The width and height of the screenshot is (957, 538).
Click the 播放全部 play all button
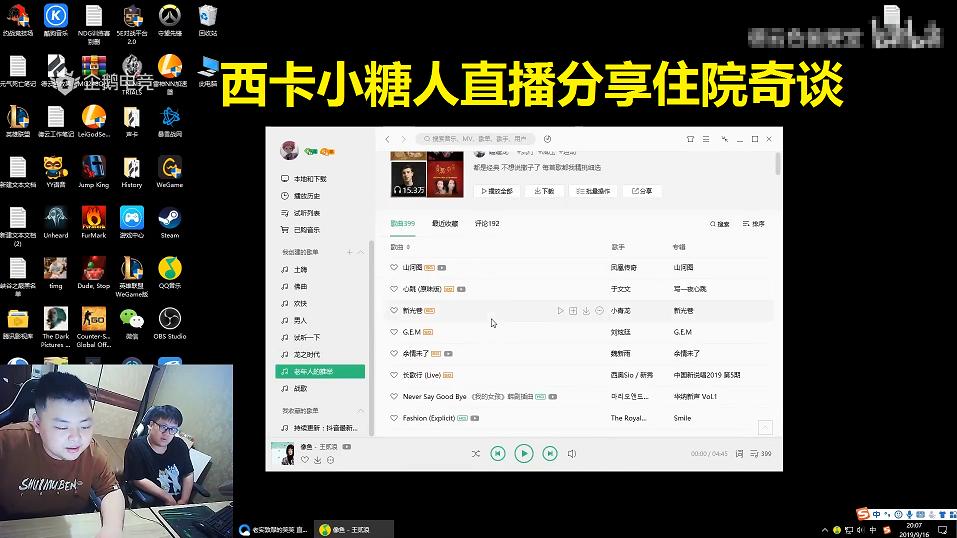pyautogui.click(x=497, y=191)
